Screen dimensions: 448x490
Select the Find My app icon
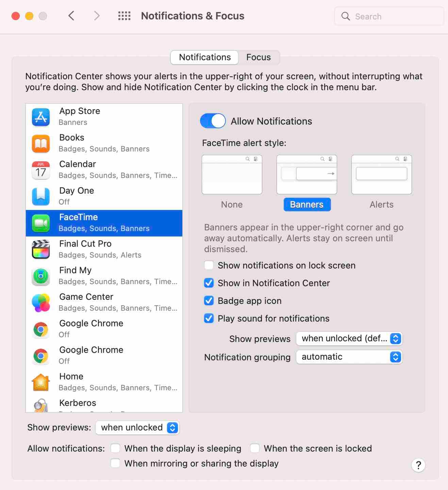40,276
